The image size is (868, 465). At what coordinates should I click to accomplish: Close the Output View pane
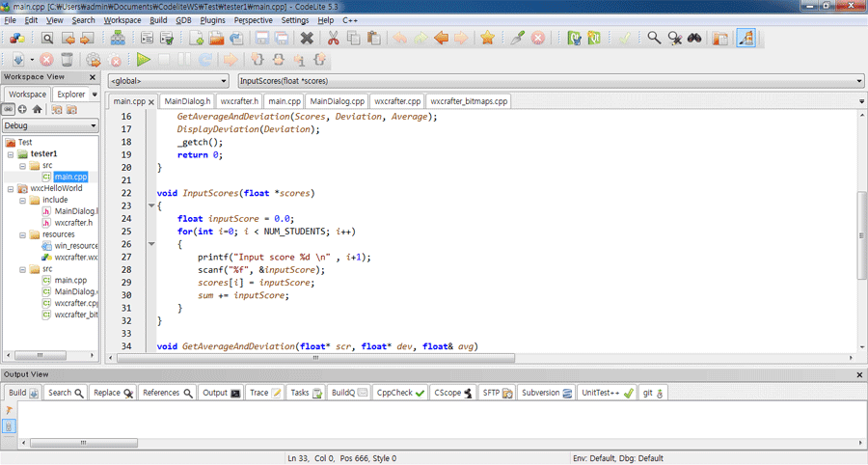[x=859, y=374]
